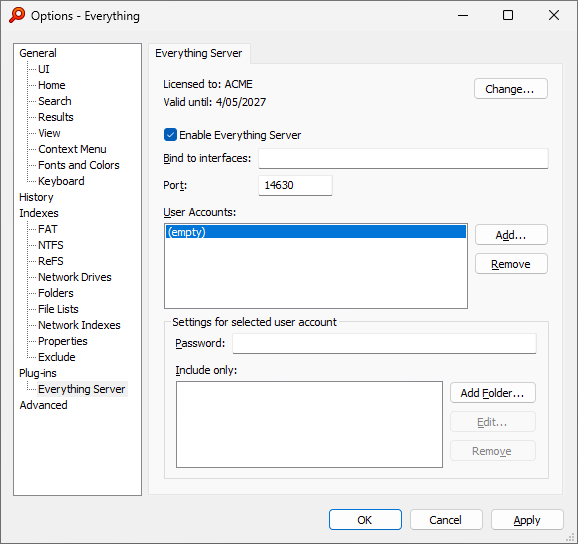
Task: Click the Add Folder... button
Action: click(492, 393)
